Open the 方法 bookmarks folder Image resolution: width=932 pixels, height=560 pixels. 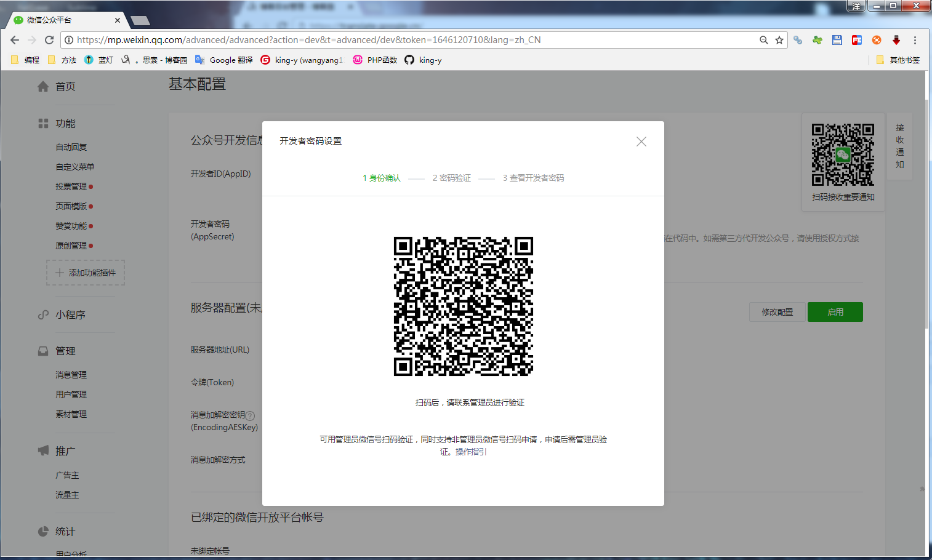tap(62, 60)
